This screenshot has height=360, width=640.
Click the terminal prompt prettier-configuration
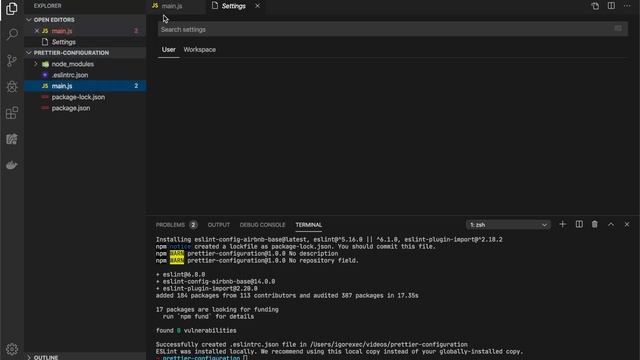pyautogui.click(x=201, y=358)
